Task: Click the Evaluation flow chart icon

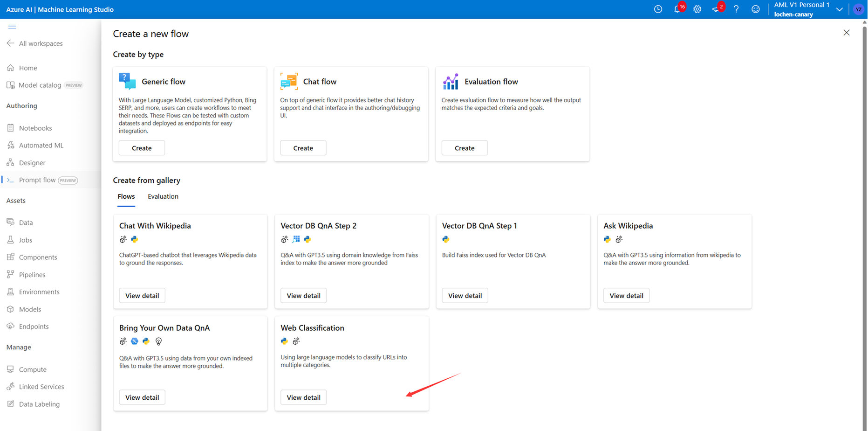Action: pyautogui.click(x=451, y=81)
